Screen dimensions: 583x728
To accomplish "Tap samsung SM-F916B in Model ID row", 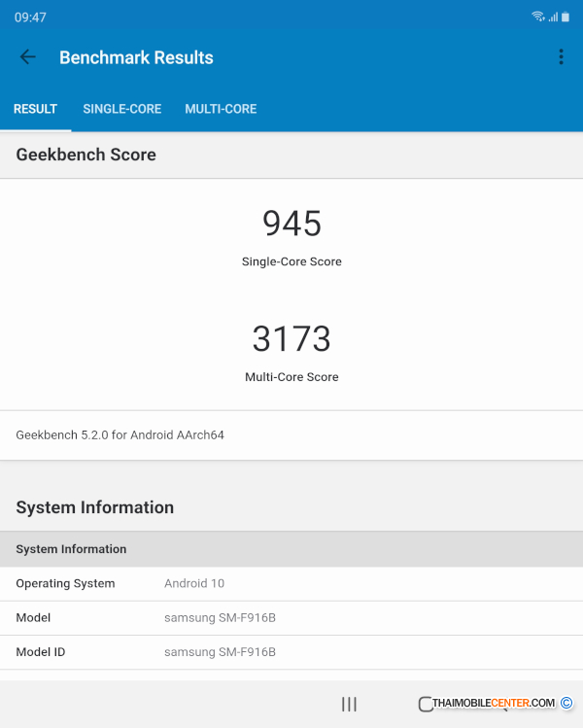I will point(220,652).
